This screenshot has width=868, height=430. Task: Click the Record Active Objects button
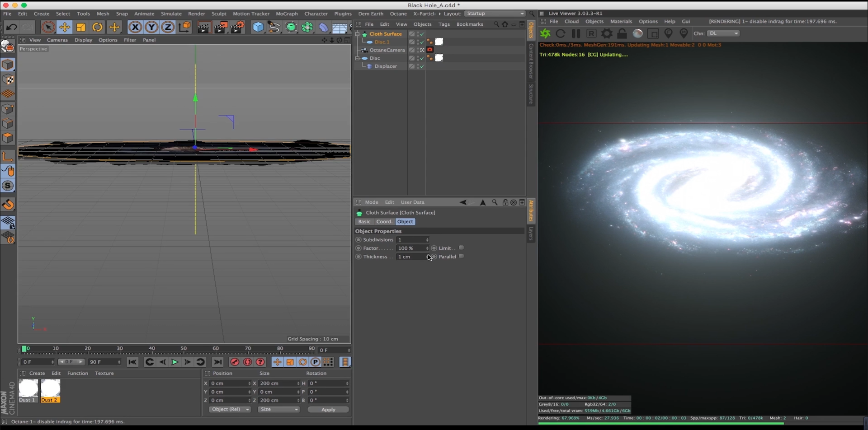pyautogui.click(x=234, y=362)
